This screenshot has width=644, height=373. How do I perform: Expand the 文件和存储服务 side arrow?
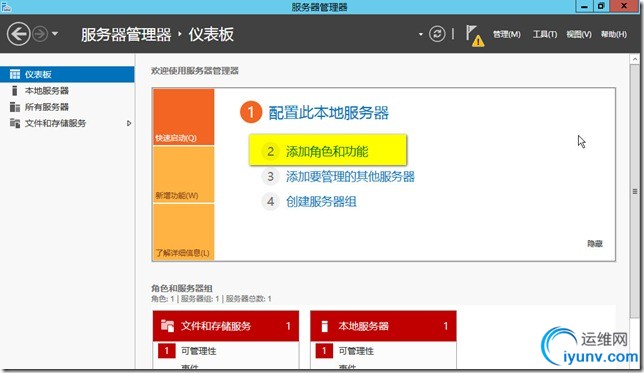point(129,123)
